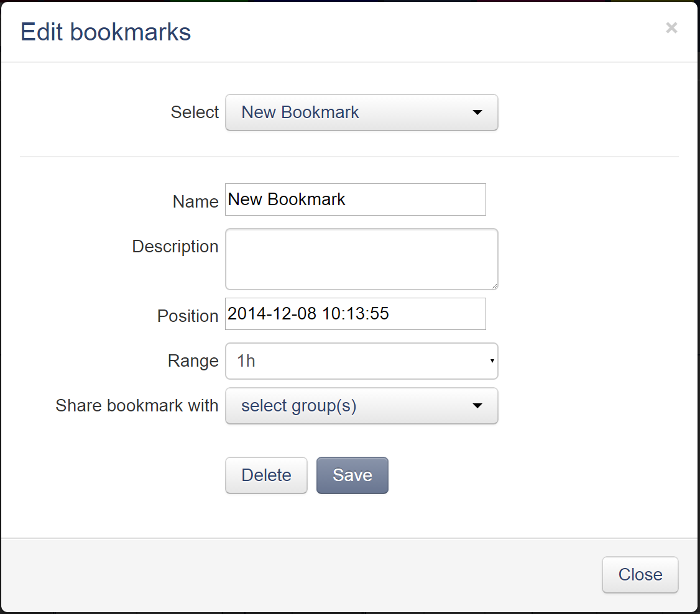The width and height of the screenshot is (700, 614).
Task: Click the Position timestamp field
Action: click(x=355, y=314)
